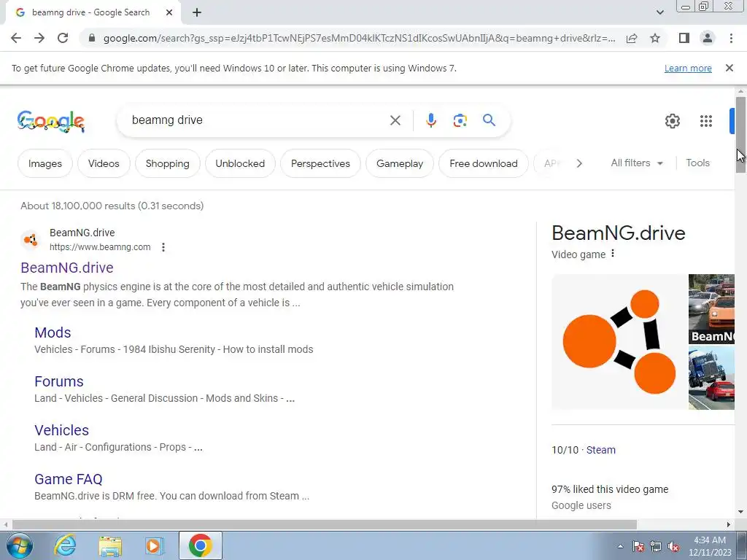Close the beamng drive tab
This screenshot has height=560, width=747.
pyautogui.click(x=169, y=12)
